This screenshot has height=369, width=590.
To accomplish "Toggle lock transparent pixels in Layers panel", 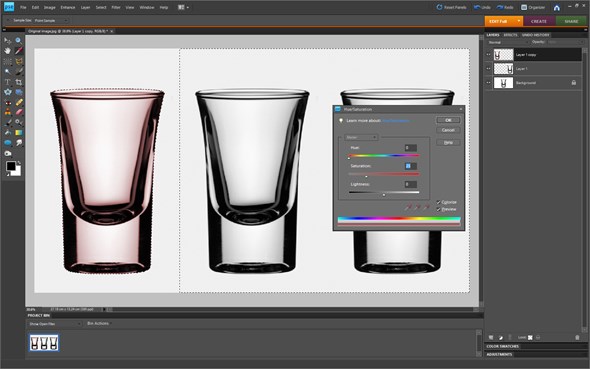I will [x=530, y=337].
